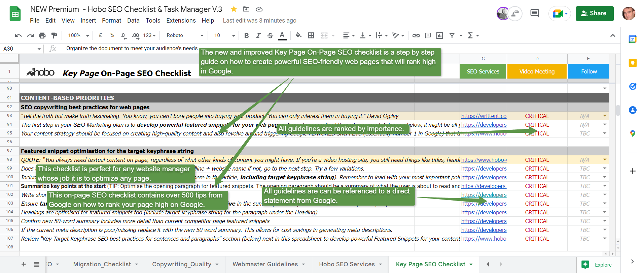Click the Get add-ons plus icon
The width and height of the screenshot is (644, 273).
(x=633, y=171)
